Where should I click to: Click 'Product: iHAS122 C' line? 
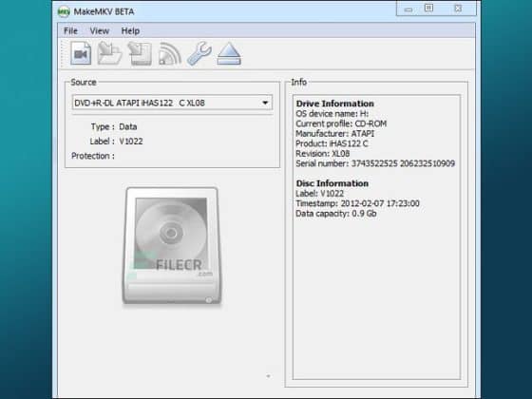pyautogui.click(x=332, y=143)
